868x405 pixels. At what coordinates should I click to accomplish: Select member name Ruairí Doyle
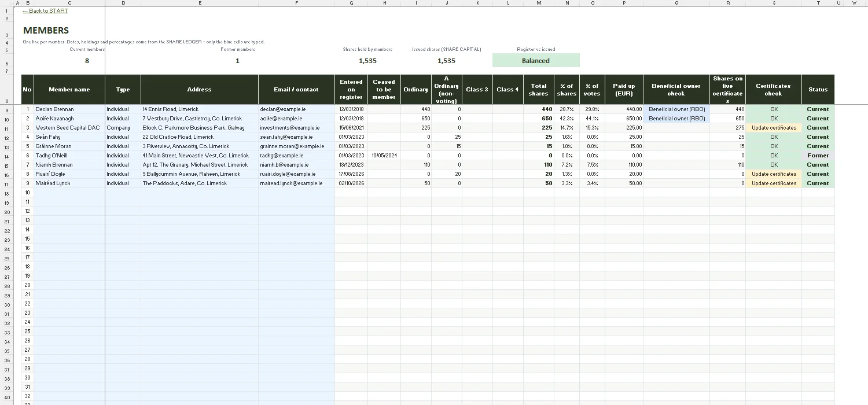69,174
